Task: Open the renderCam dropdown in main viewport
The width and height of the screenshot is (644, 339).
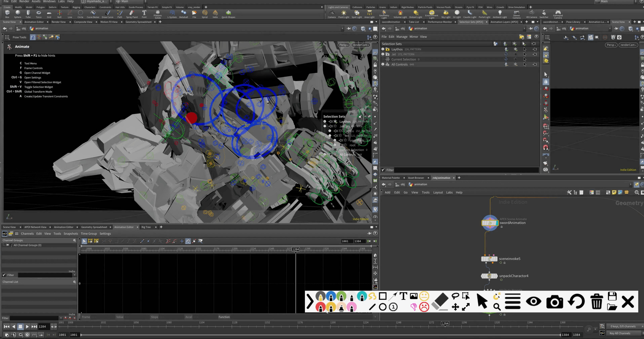Action: [x=361, y=45]
